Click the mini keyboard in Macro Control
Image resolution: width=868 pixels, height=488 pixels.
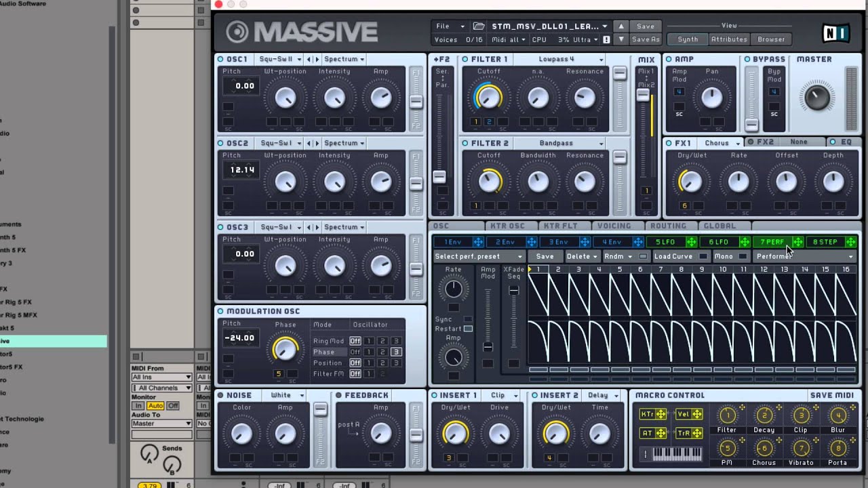[x=677, y=453]
